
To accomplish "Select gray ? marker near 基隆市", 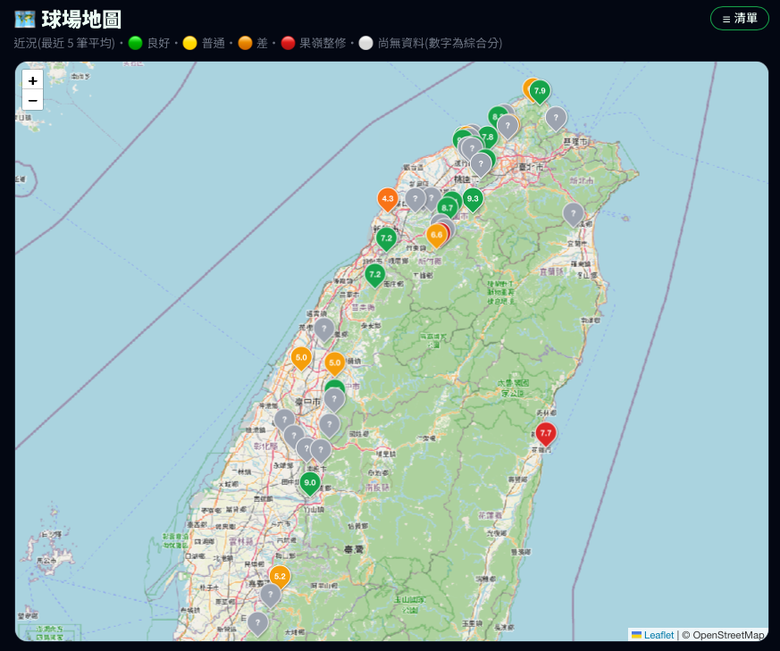I will pyautogui.click(x=556, y=119).
